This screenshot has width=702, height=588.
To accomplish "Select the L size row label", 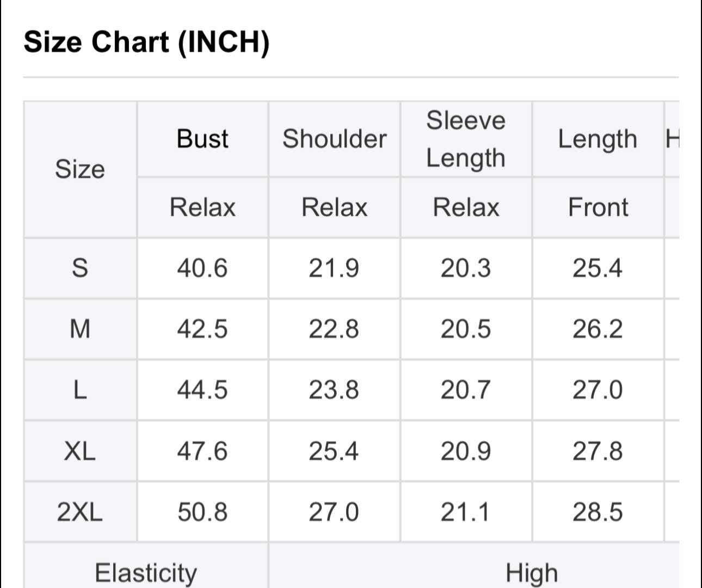I will pos(80,390).
